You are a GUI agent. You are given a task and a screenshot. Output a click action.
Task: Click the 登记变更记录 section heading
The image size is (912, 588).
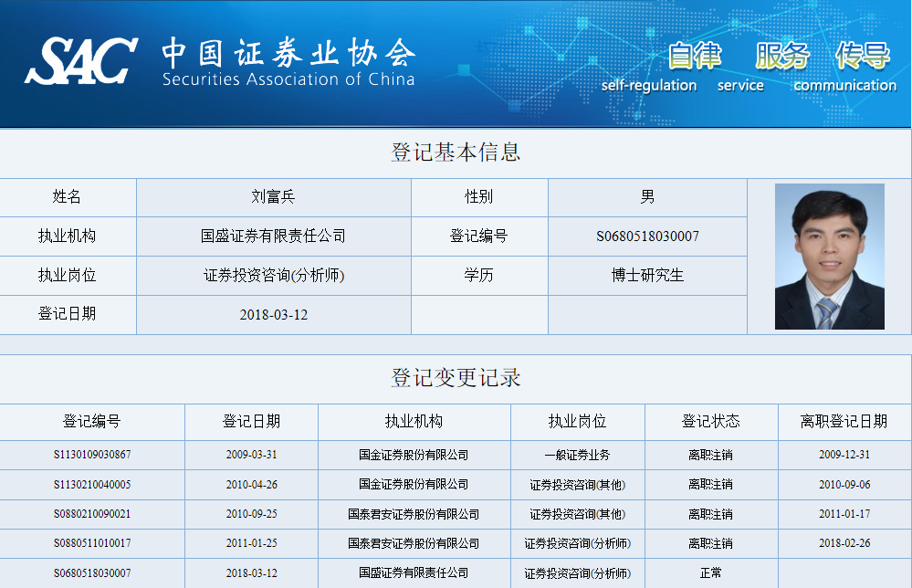(456, 378)
